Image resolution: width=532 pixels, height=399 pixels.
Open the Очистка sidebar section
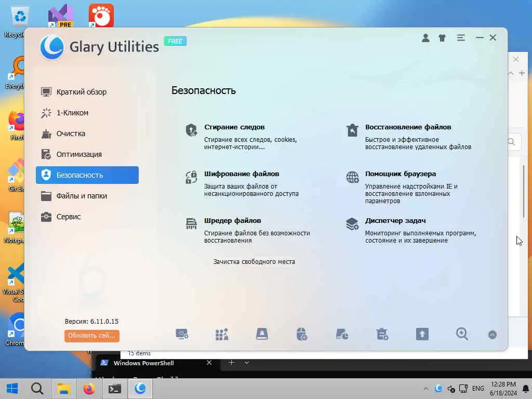[87, 134]
